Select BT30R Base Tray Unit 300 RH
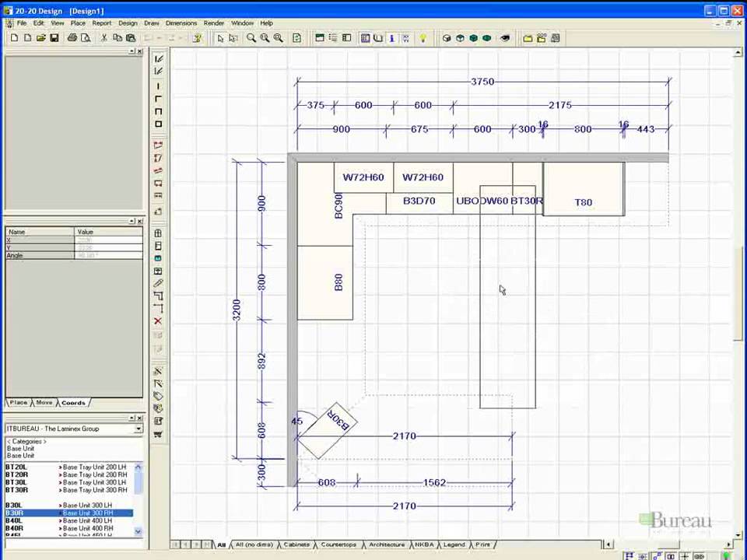Viewport: 747px width, 560px height. (69, 489)
